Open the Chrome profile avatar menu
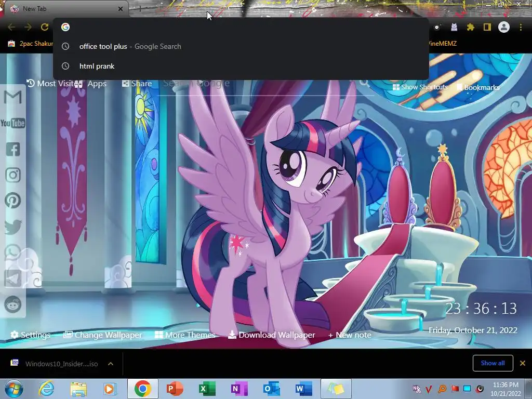This screenshot has width=532, height=399. (504, 27)
